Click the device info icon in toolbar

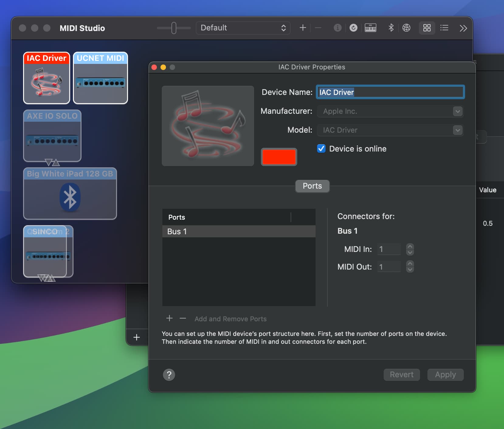pyautogui.click(x=337, y=28)
